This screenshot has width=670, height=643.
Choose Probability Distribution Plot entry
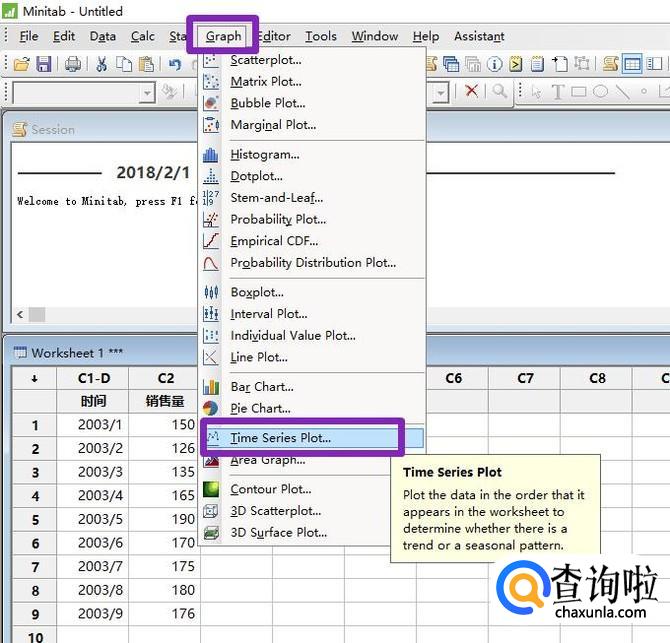pyautogui.click(x=312, y=263)
